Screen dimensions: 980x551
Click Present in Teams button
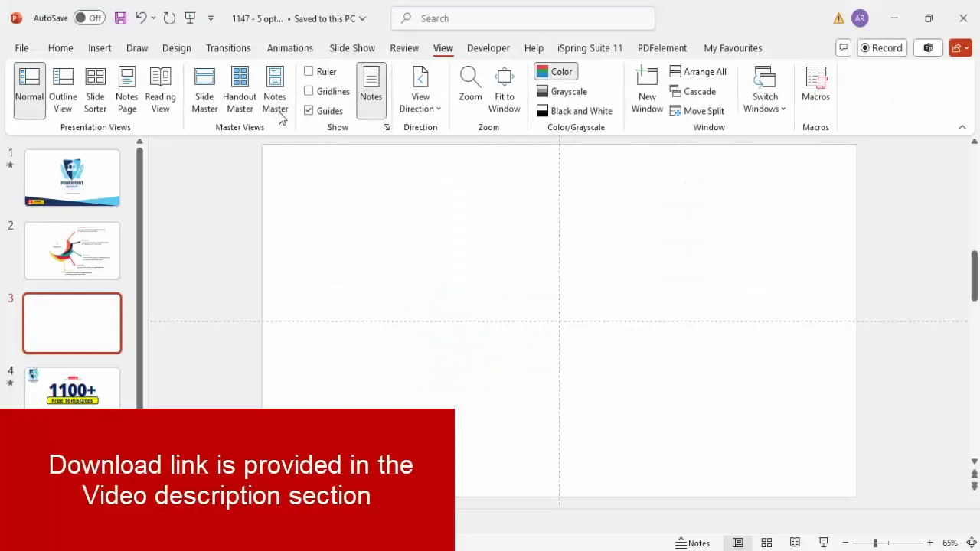[x=928, y=47]
